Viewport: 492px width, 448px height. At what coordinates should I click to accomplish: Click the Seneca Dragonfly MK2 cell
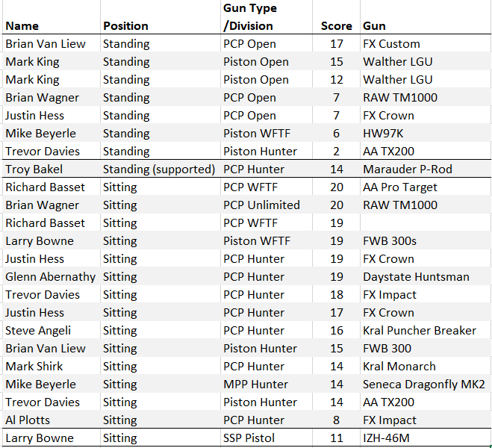tap(426, 384)
